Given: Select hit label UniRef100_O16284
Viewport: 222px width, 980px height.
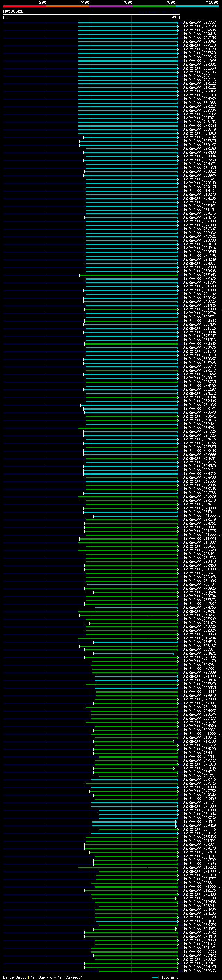Looking at the screenshot, I should click(199, 638).
